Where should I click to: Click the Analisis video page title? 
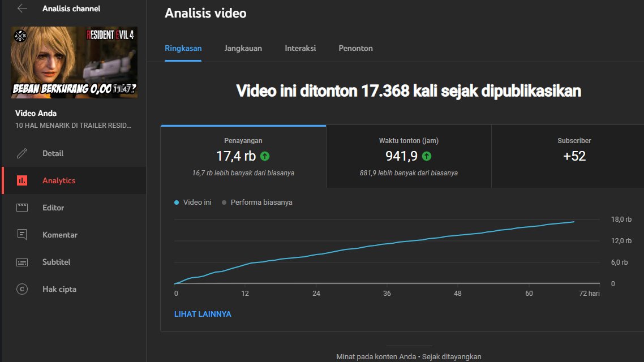pos(205,13)
